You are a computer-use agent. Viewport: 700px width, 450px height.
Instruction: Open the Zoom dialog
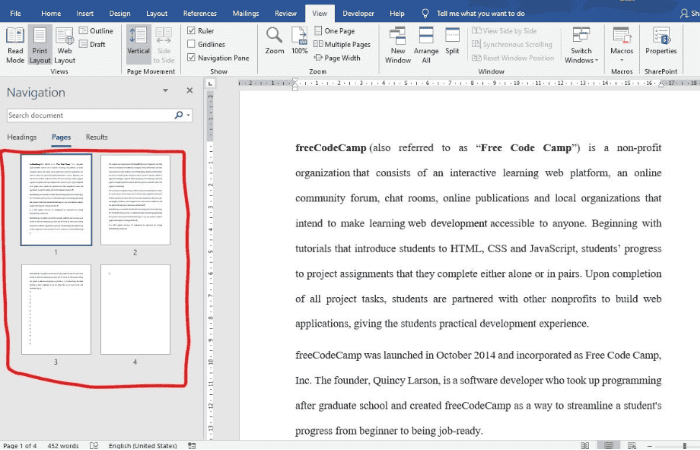(x=274, y=41)
